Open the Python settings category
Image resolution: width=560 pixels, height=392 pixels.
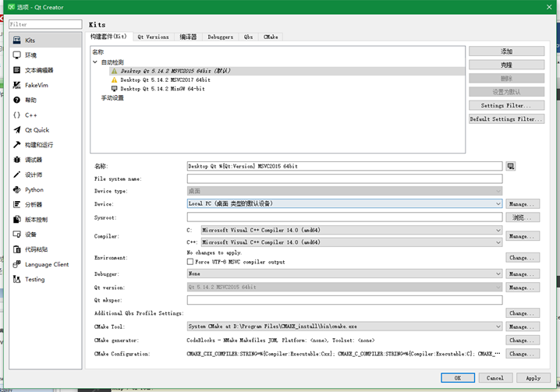click(x=45, y=189)
